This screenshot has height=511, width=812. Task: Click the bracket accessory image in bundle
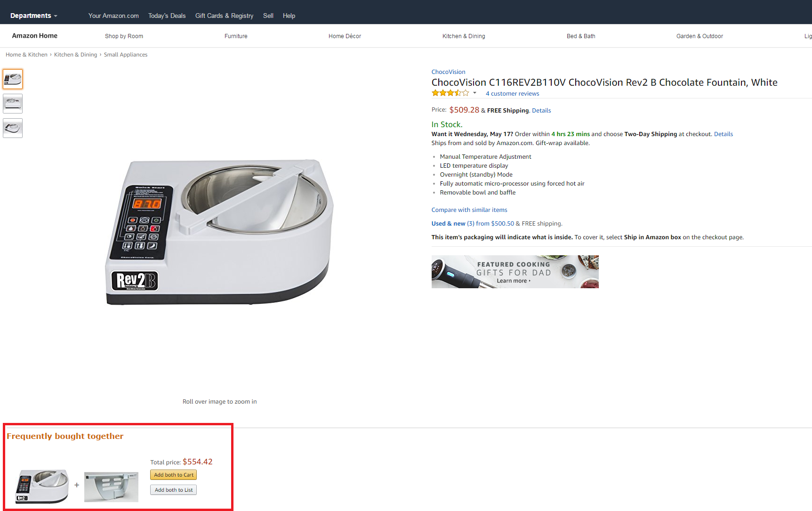[111, 487]
